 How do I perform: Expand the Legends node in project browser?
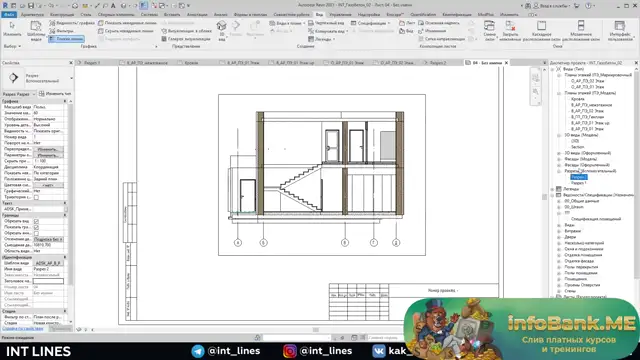pos(553,189)
